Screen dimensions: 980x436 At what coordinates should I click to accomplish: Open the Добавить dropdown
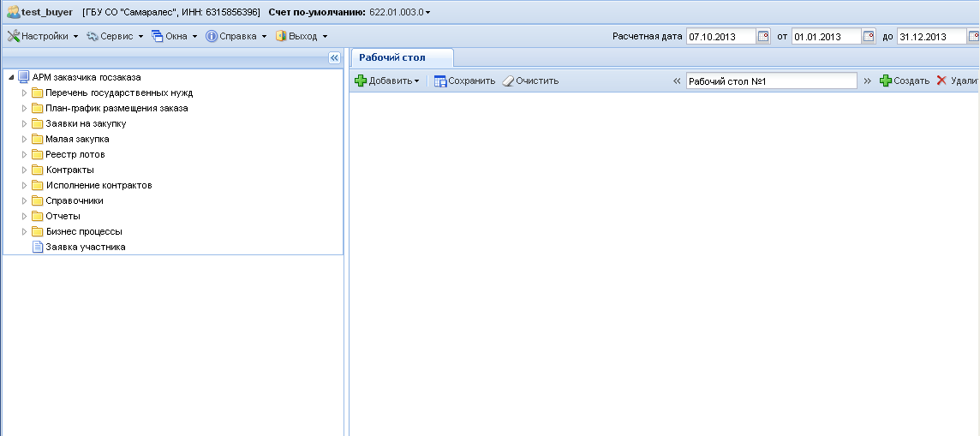(x=387, y=81)
